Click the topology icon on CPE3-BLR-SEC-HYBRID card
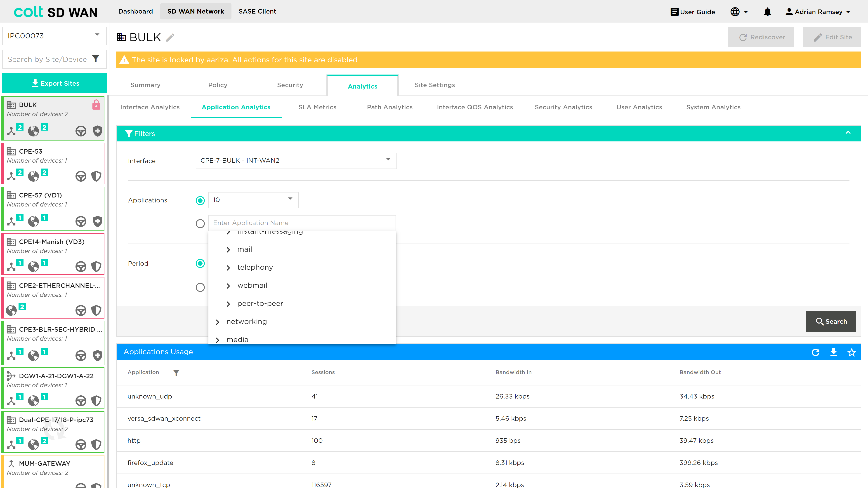 [12, 355]
